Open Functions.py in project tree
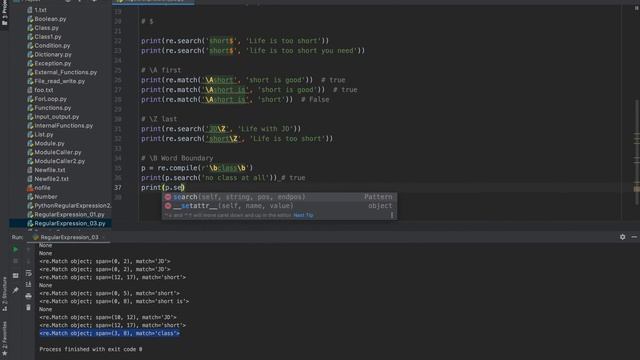This screenshot has width=640, height=360. 53,108
